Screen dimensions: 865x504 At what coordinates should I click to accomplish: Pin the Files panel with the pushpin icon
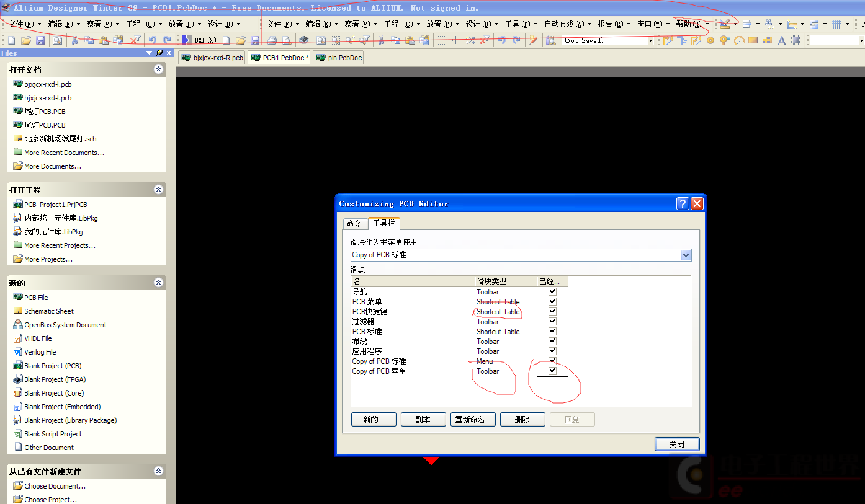coord(159,53)
